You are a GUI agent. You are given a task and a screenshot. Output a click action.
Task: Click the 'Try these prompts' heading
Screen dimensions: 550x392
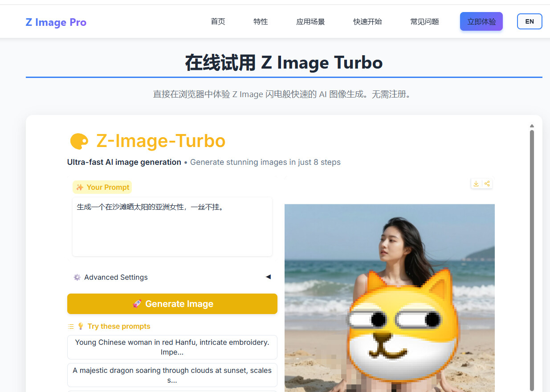click(x=119, y=327)
